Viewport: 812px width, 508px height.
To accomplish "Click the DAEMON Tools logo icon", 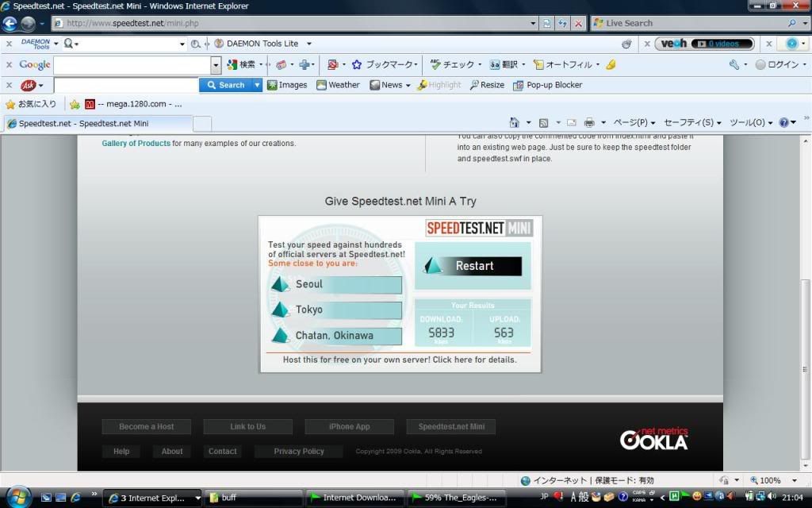I will click(x=35, y=44).
